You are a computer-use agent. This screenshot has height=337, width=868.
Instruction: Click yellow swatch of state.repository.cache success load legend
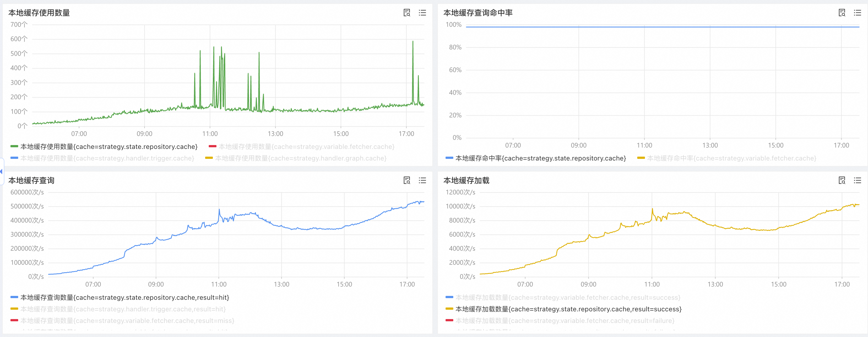pos(449,309)
